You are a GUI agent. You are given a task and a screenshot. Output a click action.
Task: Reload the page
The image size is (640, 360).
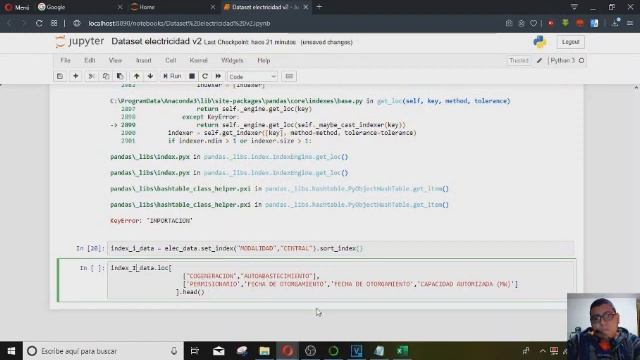click(39, 23)
